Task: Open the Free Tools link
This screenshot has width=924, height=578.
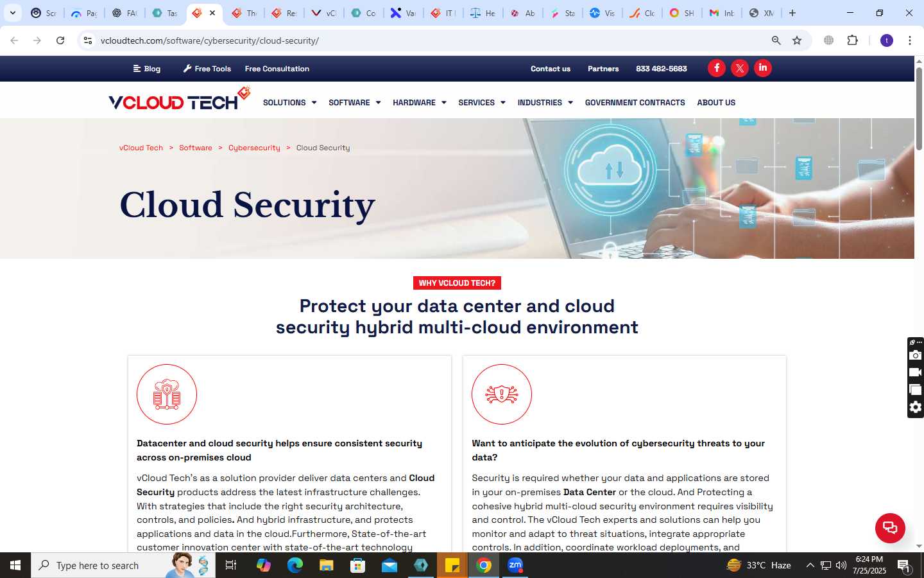Action: point(207,69)
